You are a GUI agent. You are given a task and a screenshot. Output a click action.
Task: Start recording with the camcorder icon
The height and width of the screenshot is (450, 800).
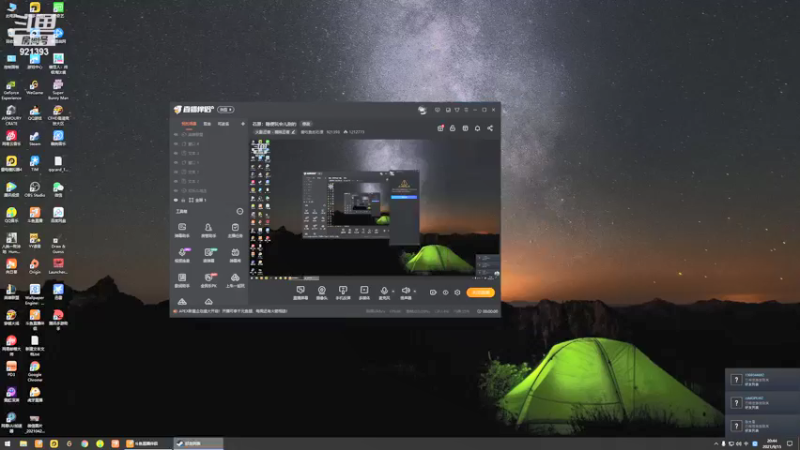433,293
